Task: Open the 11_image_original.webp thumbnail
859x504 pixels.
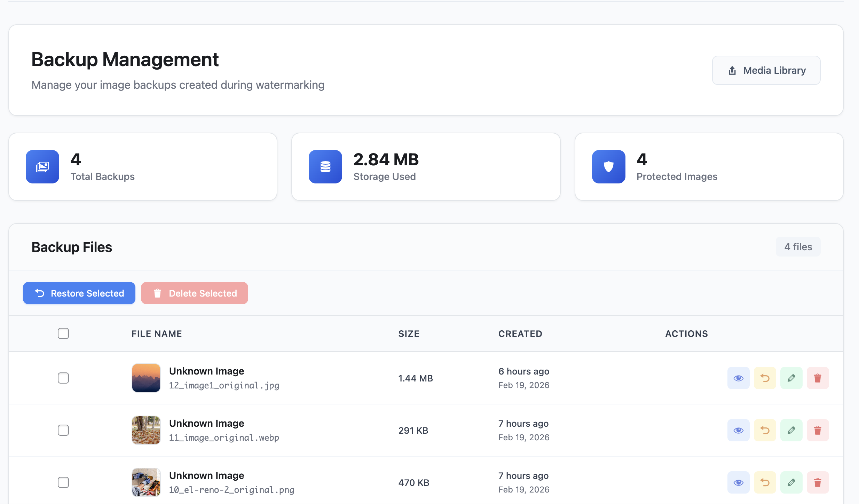Action: [146, 430]
